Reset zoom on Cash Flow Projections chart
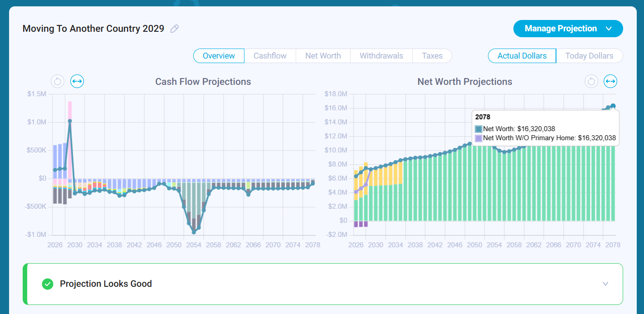The height and width of the screenshot is (314, 644). (58, 82)
